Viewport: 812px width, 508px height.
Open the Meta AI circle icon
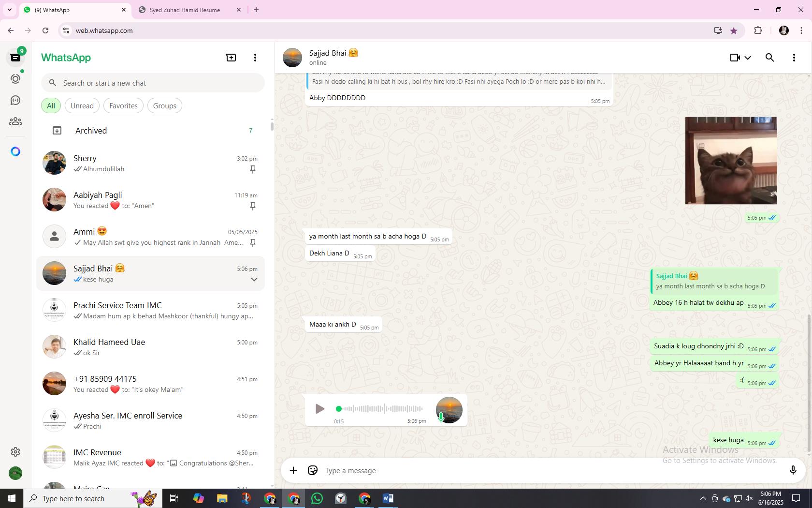click(15, 151)
